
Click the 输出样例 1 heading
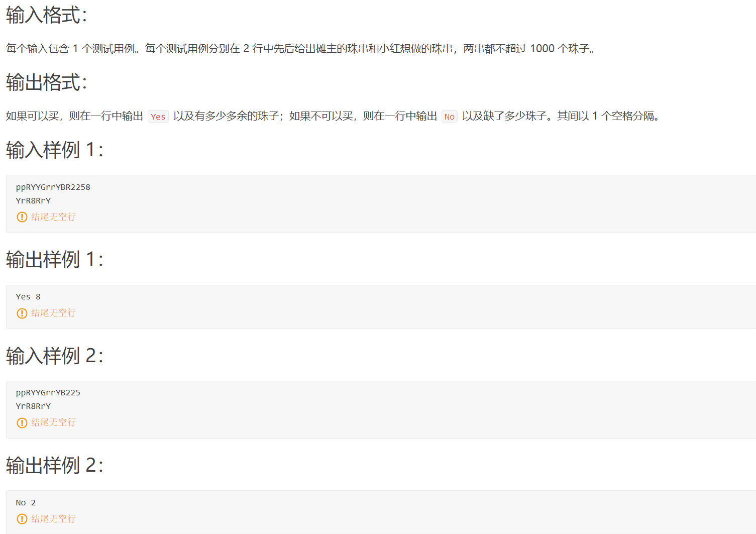pos(55,259)
